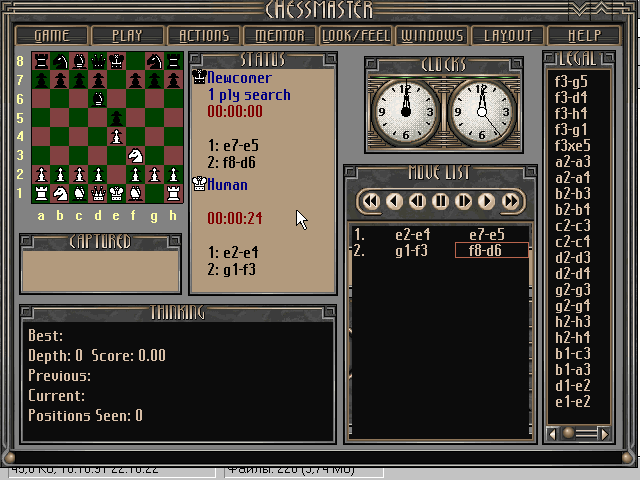Select the black rook on a8
The width and height of the screenshot is (640, 480).
tap(41, 61)
